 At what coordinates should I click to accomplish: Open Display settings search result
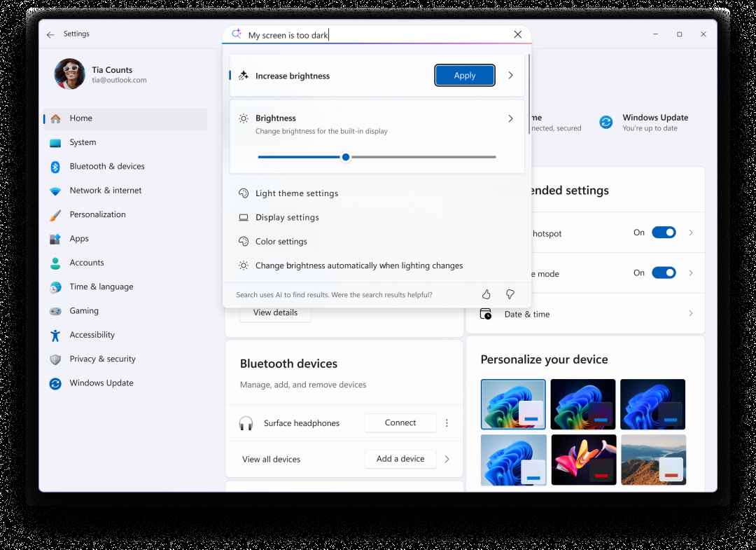tap(287, 217)
